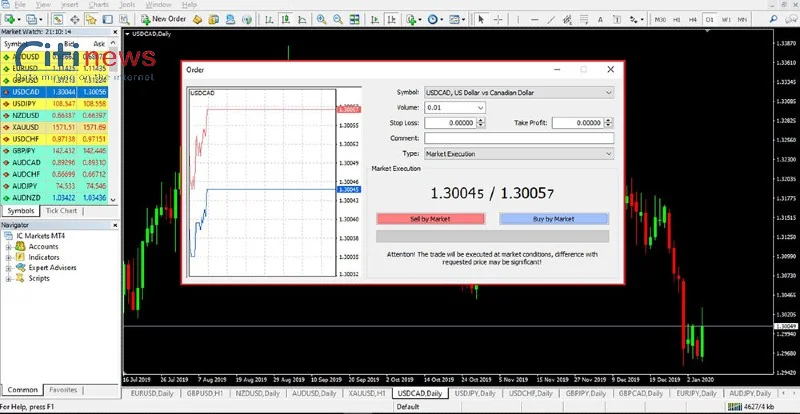Image resolution: width=800 pixels, height=414 pixels.
Task: Select IC Markets MT4 in Navigator
Action: coord(41,236)
